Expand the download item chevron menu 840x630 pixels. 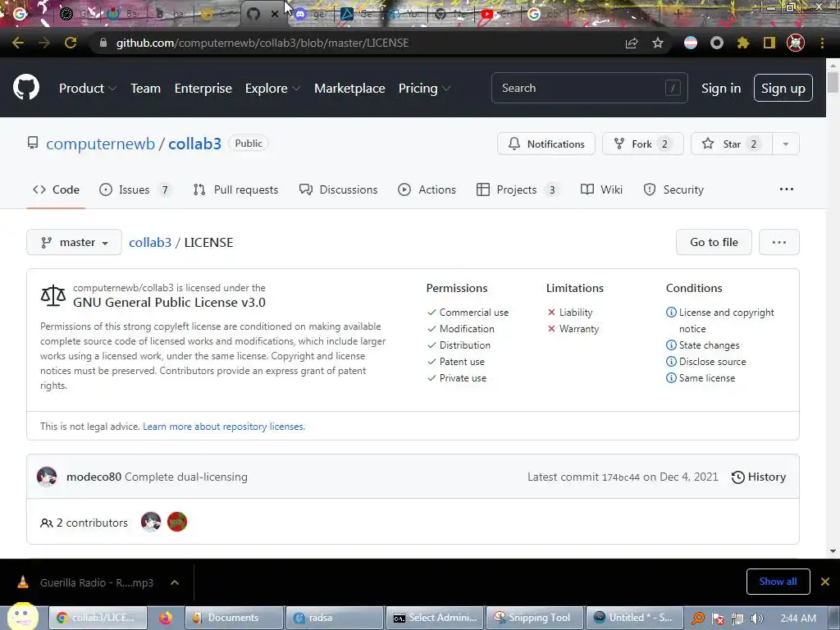[175, 582]
